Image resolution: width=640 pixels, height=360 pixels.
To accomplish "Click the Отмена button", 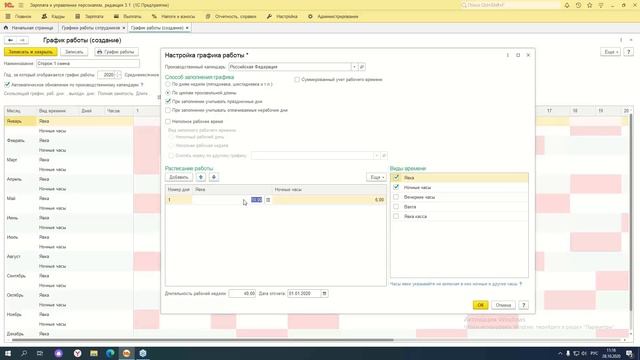I will click(x=503, y=305).
